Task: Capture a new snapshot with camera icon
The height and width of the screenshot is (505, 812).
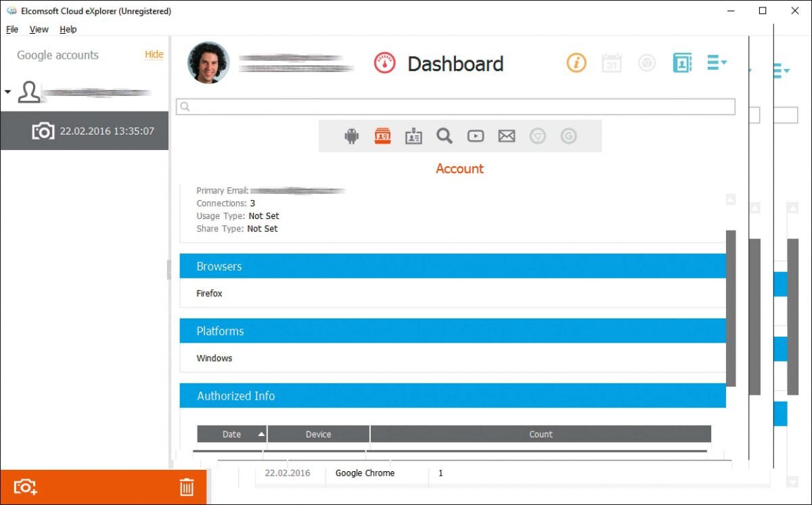Action: point(24,487)
